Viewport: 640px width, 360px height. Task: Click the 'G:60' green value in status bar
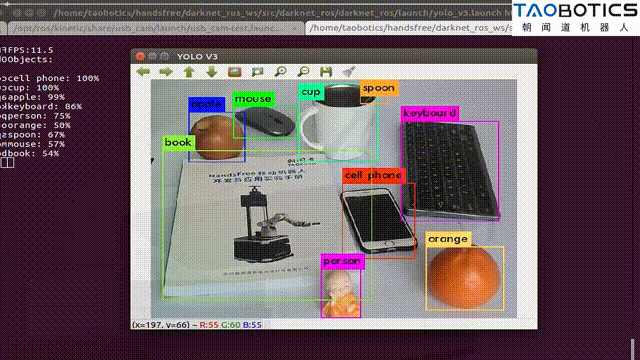(230, 325)
